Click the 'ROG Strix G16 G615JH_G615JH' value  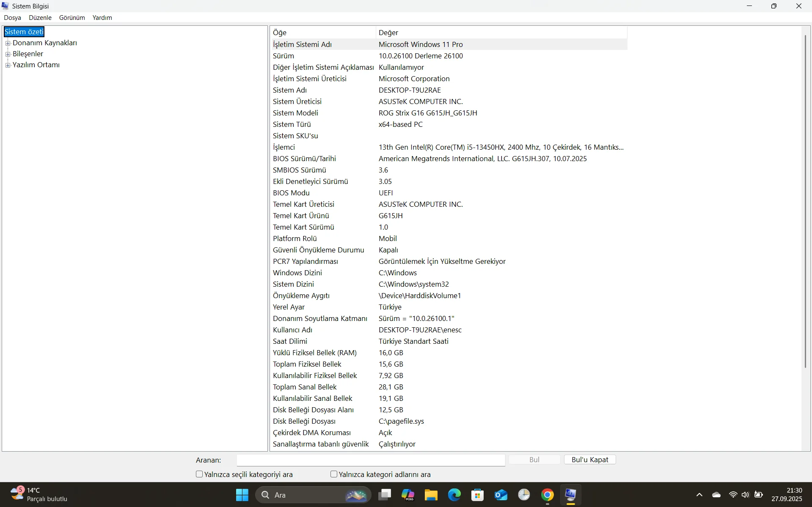[428, 113]
